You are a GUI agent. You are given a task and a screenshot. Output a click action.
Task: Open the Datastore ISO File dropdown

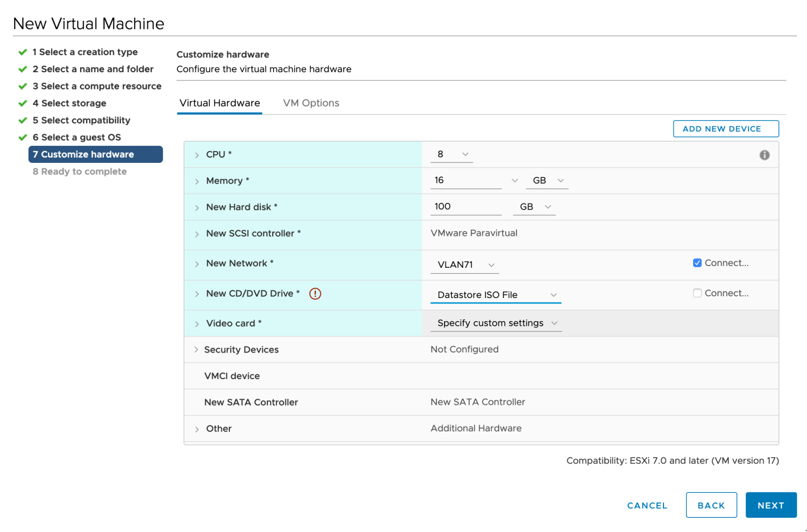496,294
